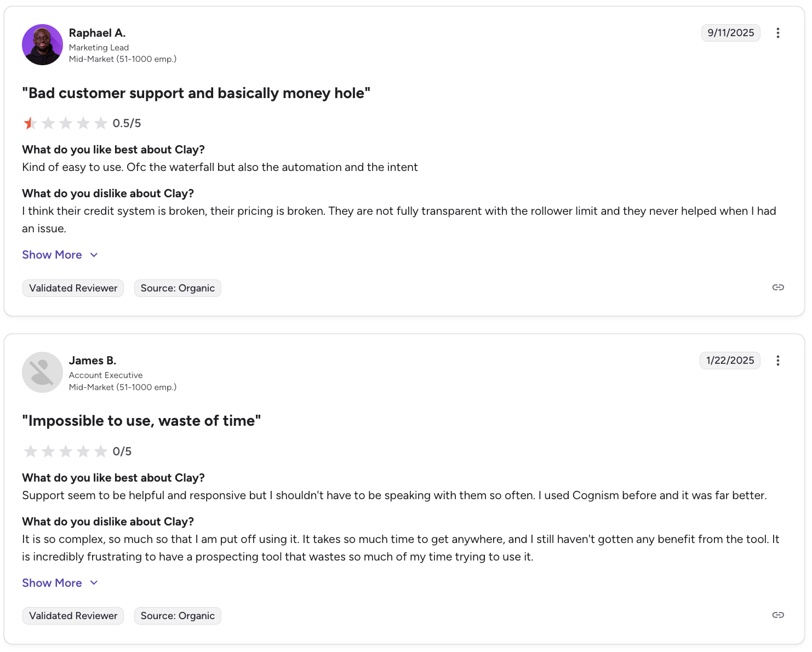The image size is (812, 652).
Task: Select reviewer name James B.
Action: click(92, 361)
